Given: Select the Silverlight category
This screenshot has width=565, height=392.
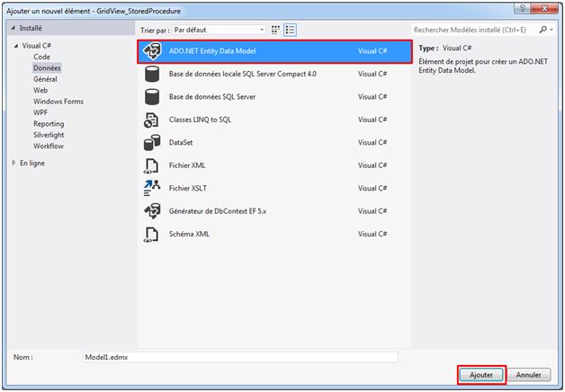Looking at the screenshot, I should tap(49, 135).
